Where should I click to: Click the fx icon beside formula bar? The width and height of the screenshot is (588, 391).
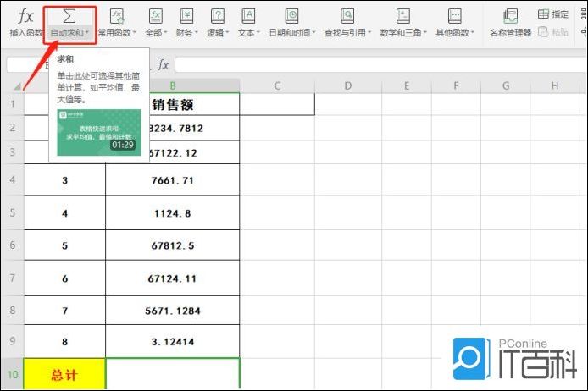(164, 65)
